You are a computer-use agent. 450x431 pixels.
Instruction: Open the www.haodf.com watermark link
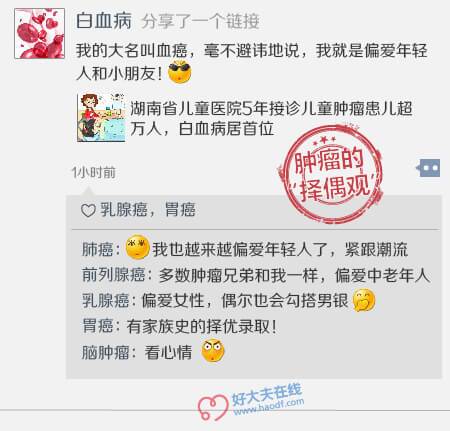[x=269, y=407]
